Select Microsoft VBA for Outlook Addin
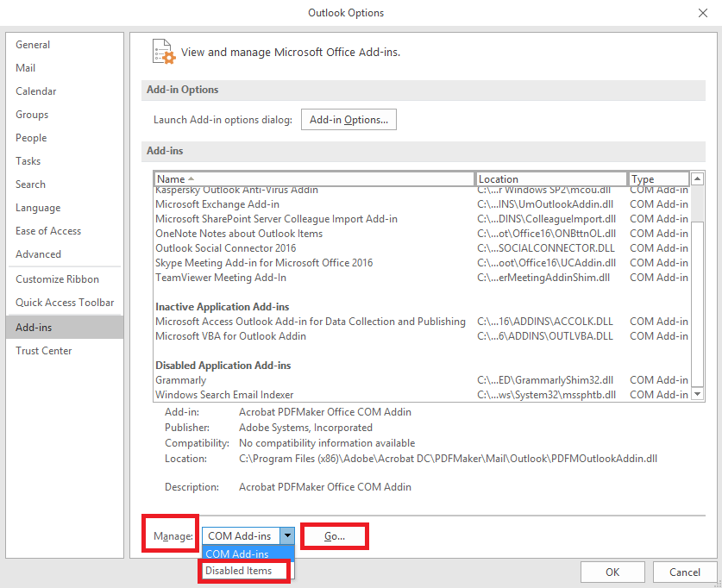The width and height of the screenshot is (722, 588). tap(422, 336)
